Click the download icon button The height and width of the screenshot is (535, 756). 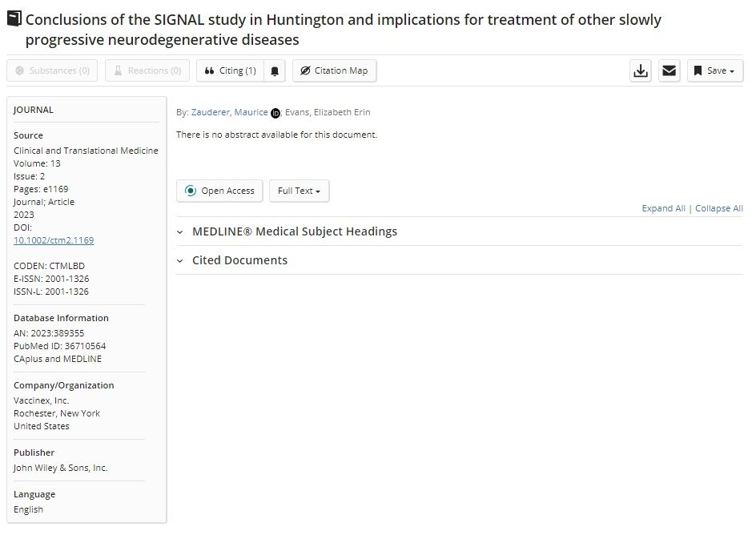pos(641,70)
